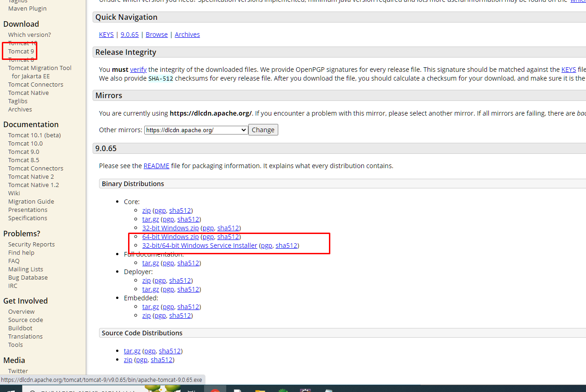Download the Embedded tar.gz
This screenshot has height=392, width=586.
coord(151,307)
